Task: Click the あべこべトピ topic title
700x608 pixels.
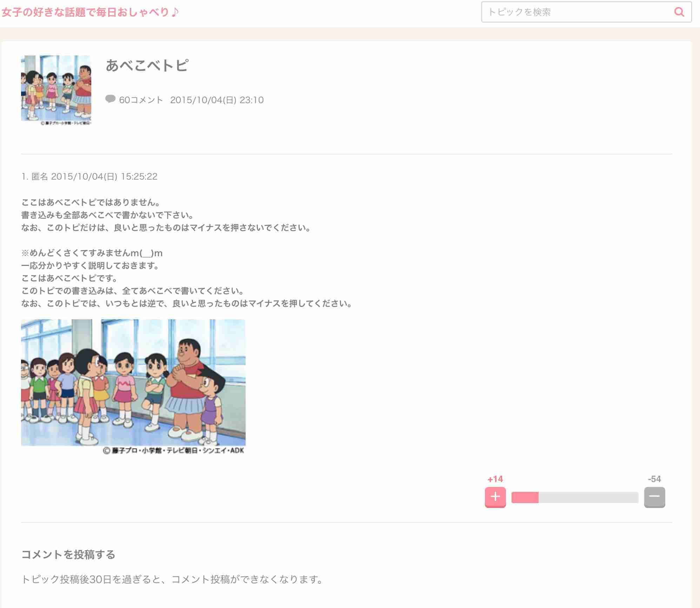Action: tap(147, 65)
